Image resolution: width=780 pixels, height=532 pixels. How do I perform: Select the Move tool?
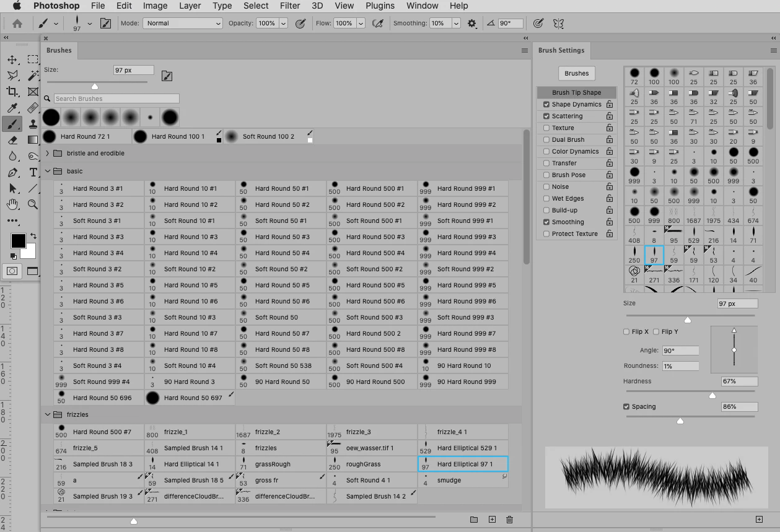click(12, 59)
